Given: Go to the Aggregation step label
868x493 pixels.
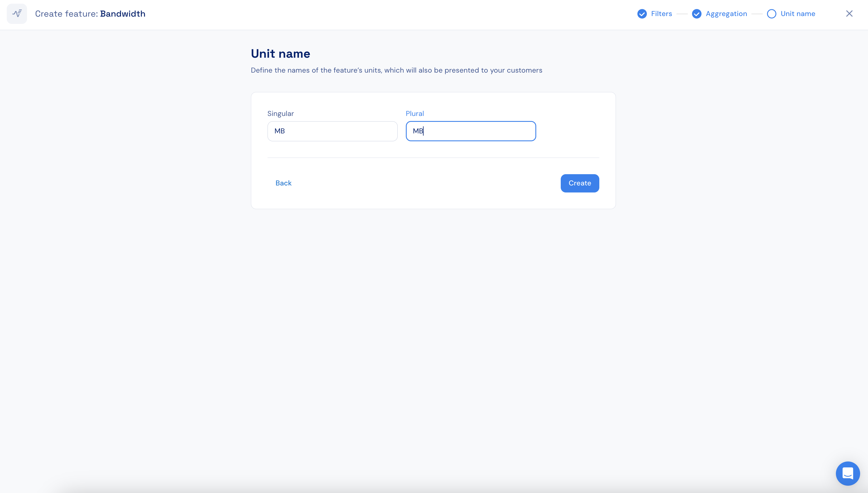Looking at the screenshot, I should click(x=726, y=14).
